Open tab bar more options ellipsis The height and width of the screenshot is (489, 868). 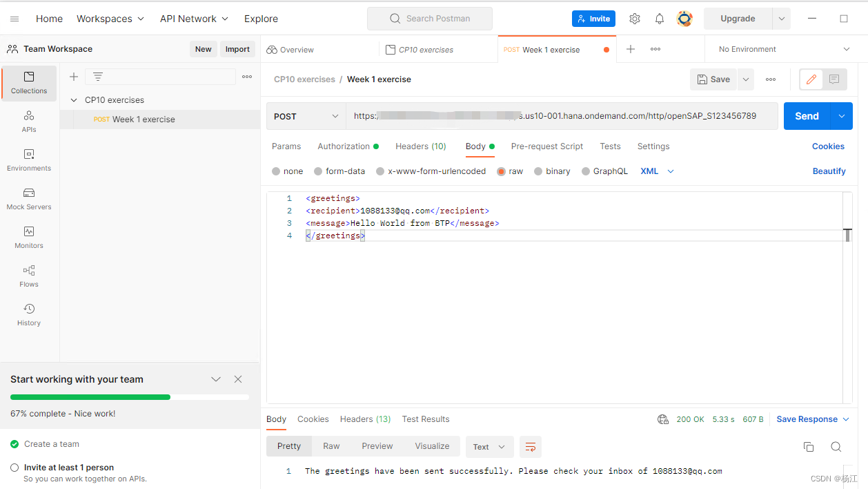pos(655,49)
